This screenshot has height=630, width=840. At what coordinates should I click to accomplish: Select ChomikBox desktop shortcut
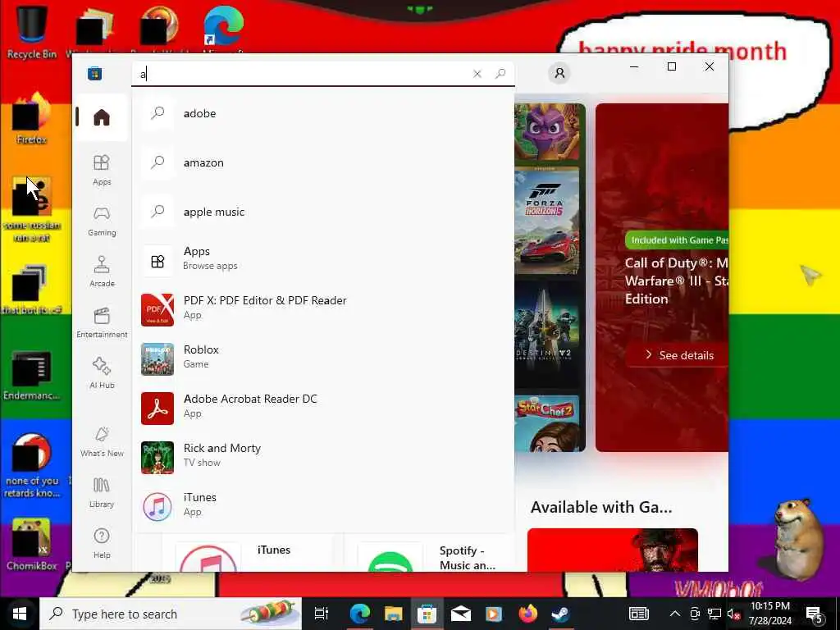(x=32, y=545)
